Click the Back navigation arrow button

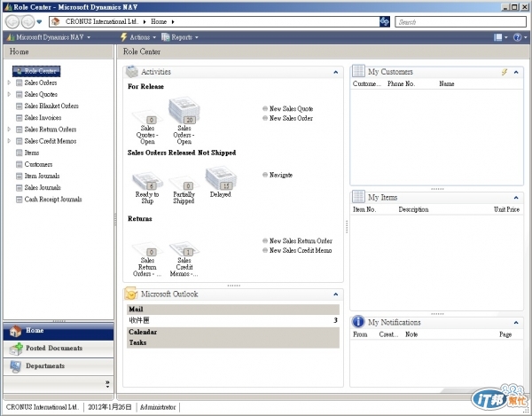pos(13,22)
